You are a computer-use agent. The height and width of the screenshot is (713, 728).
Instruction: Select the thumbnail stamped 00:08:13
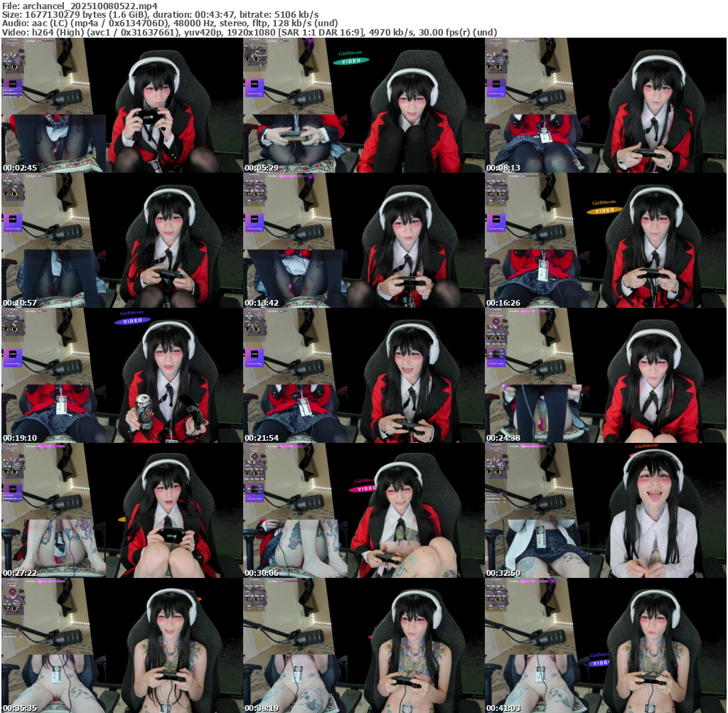(x=606, y=105)
